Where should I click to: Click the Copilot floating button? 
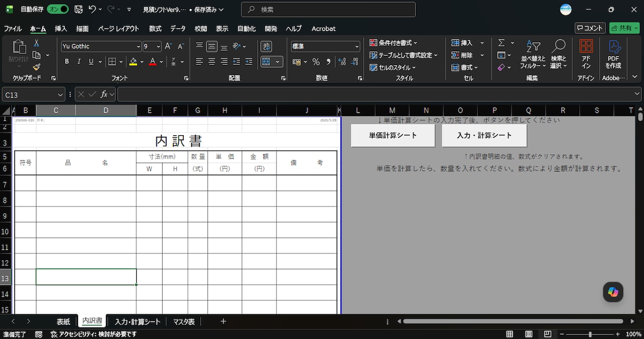613,291
